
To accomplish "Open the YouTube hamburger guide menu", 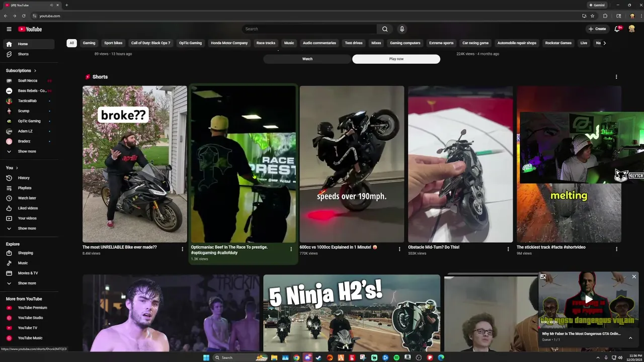I will click(x=9, y=29).
